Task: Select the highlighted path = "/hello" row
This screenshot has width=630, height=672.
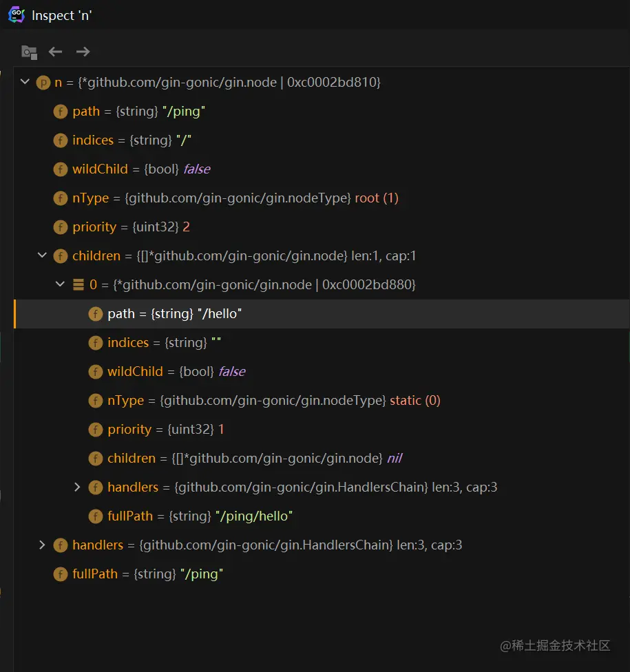Action: click(322, 314)
